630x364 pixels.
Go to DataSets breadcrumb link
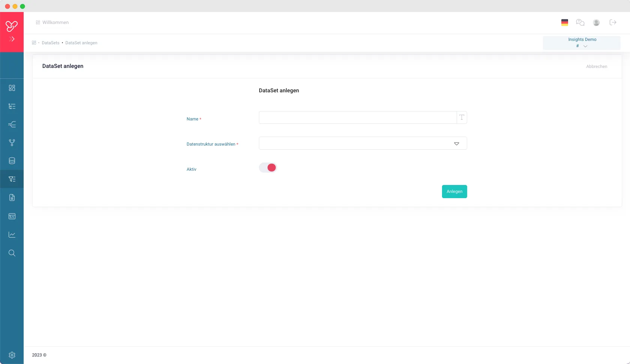point(51,43)
